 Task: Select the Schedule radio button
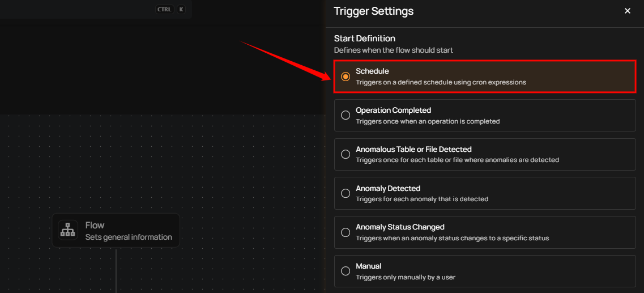pos(346,77)
